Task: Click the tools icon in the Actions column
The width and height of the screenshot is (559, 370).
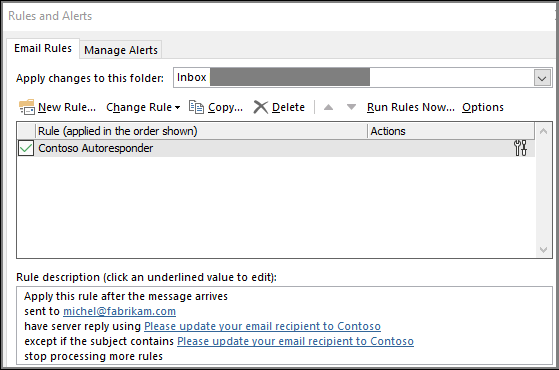Action: tap(520, 148)
